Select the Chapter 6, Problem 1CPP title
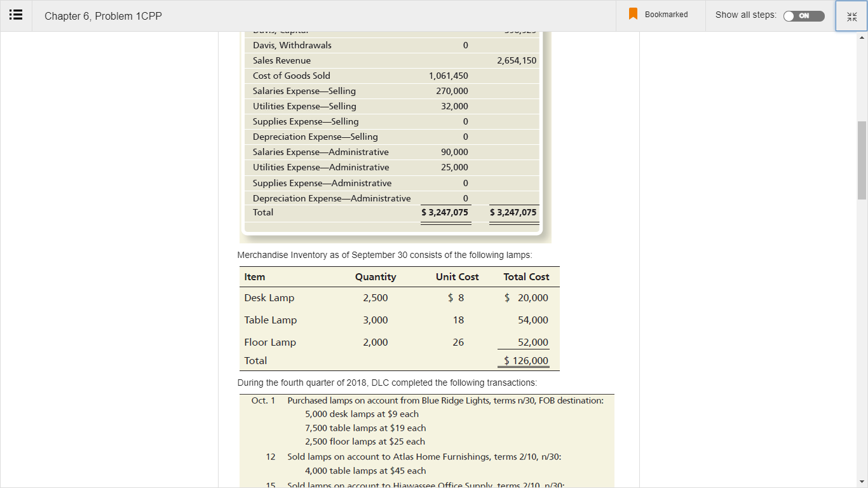This screenshot has height=488, width=868. coord(102,16)
